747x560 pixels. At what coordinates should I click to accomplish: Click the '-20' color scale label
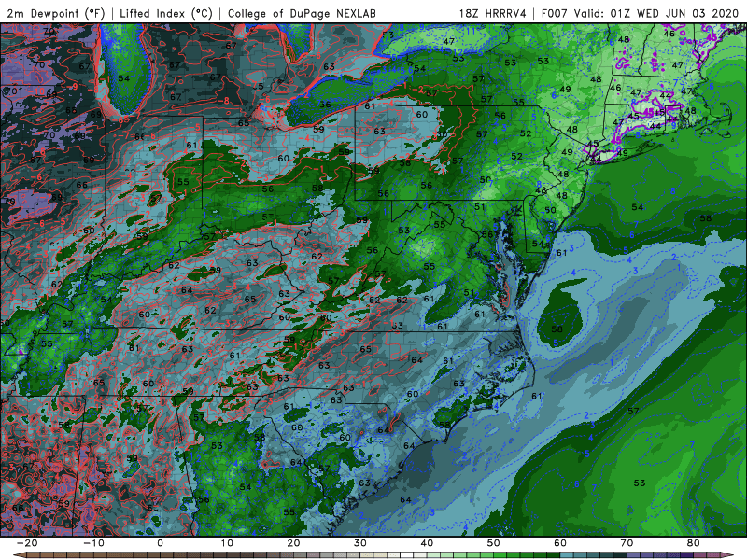(27, 543)
